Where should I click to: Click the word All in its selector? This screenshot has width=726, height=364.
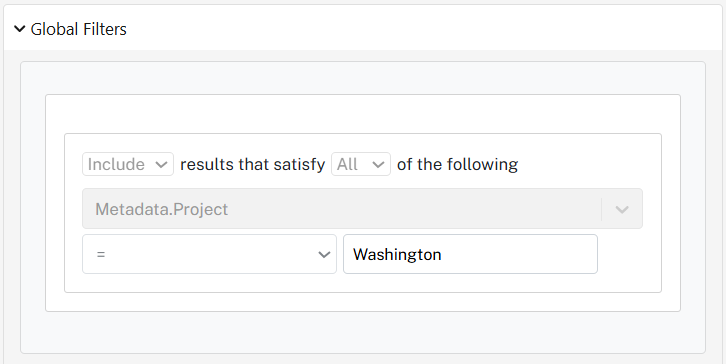click(x=347, y=164)
